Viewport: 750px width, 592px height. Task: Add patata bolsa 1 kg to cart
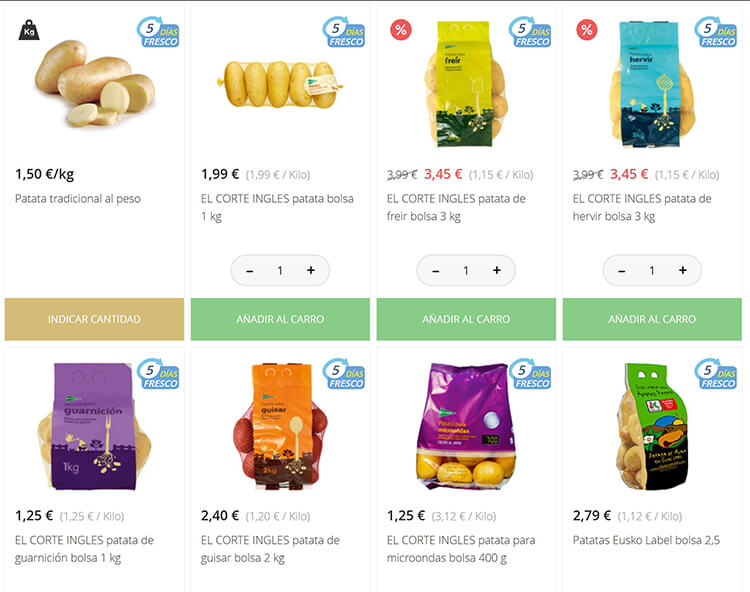(x=280, y=319)
